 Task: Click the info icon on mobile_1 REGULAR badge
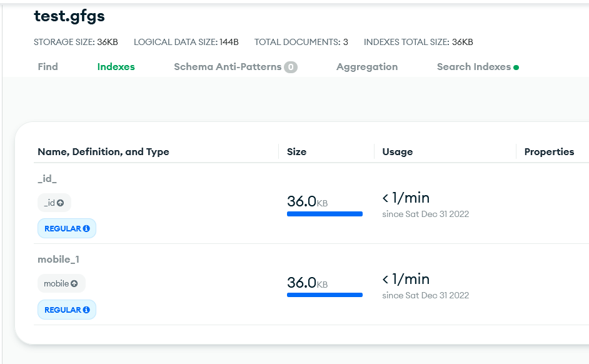click(x=86, y=310)
